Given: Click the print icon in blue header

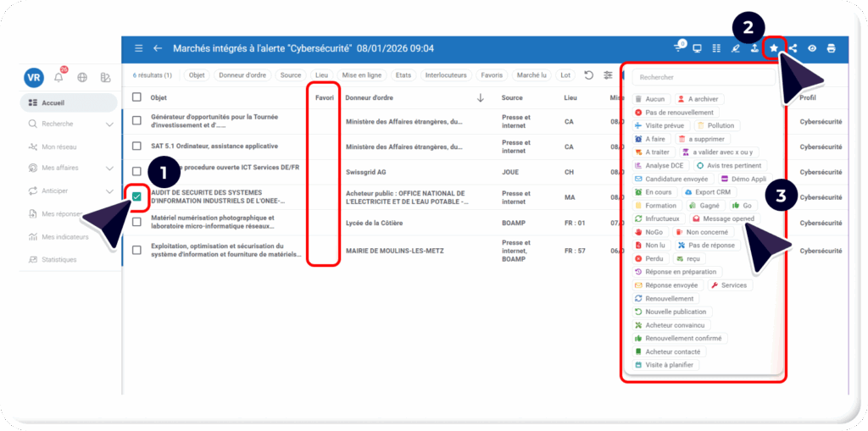Looking at the screenshot, I should [x=831, y=48].
